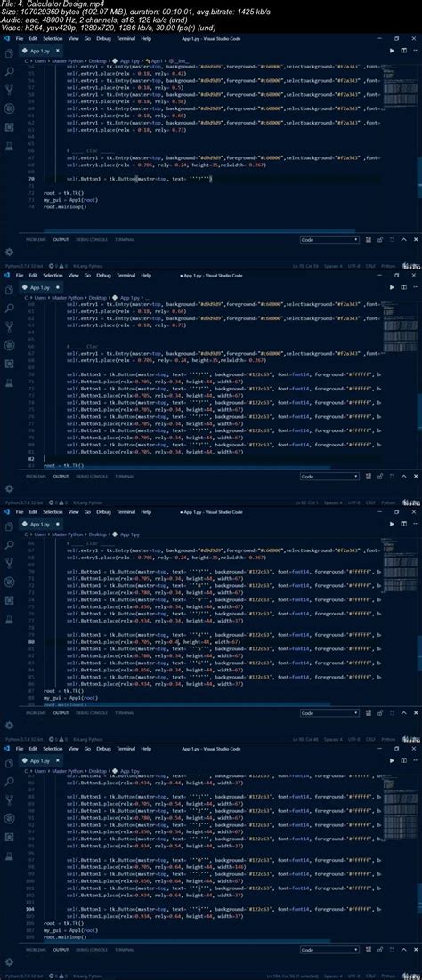This screenshot has width=422, height=980.
Task: Open Help menu in fourth frame
Action: pyautogui.click(x=146, y=748)
